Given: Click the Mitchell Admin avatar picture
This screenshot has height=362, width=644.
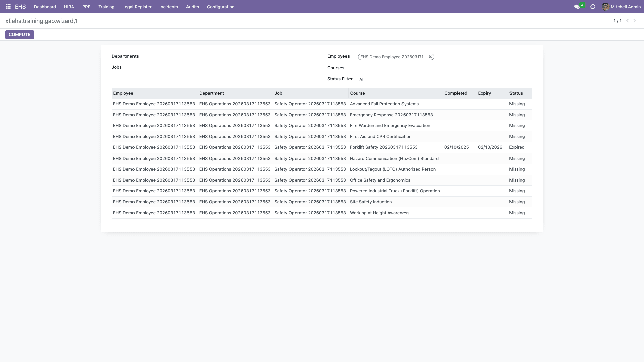Looking at the screenshot, I should pos(605,7).
